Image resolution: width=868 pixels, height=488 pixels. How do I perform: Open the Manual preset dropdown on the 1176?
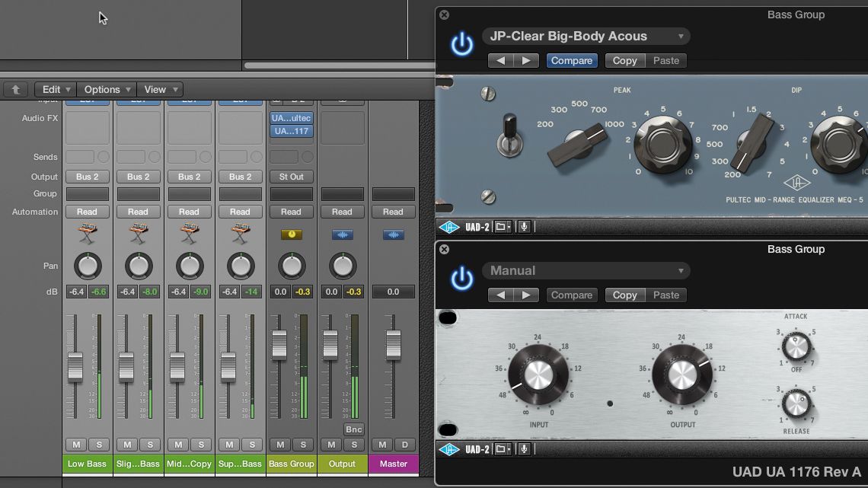coord(585,270)
